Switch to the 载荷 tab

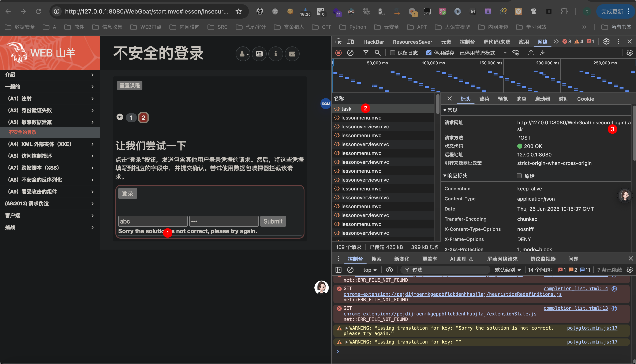tap(484, 99)
